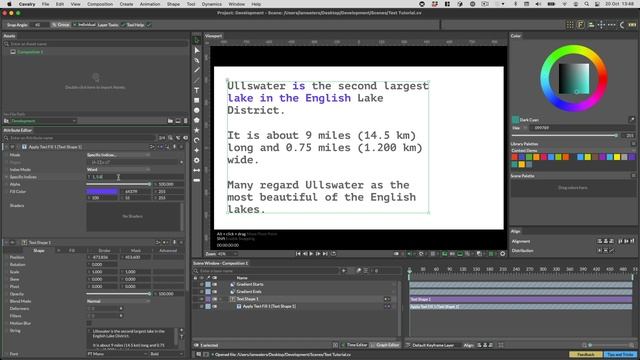This screenshot has width=640, height=360.
Task: Select the horizontal double-arrow tool
Action: click(x=197, y=170)
